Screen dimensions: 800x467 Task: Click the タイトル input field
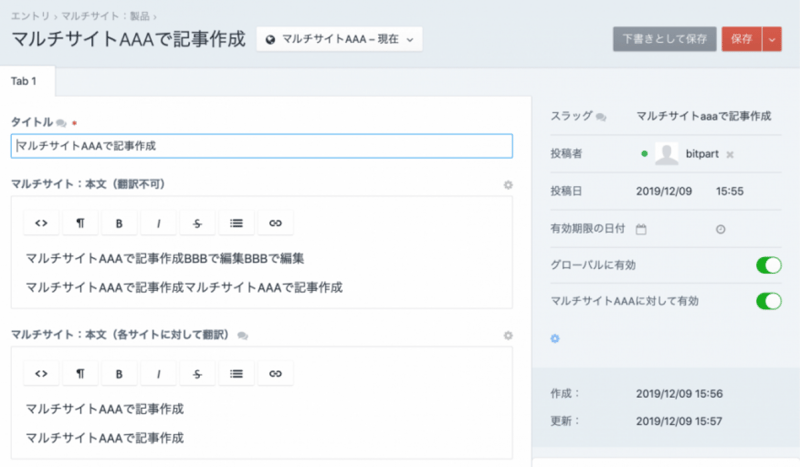(x=261, y=146)
